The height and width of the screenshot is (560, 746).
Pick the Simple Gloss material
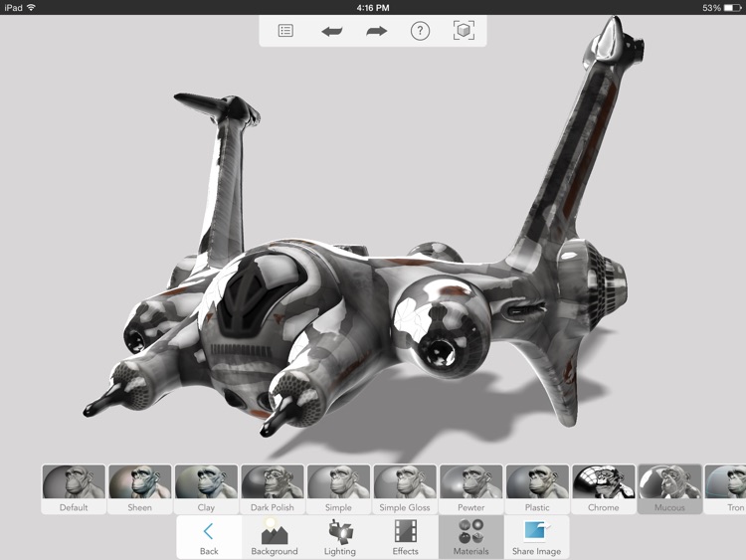click(405, 488)
